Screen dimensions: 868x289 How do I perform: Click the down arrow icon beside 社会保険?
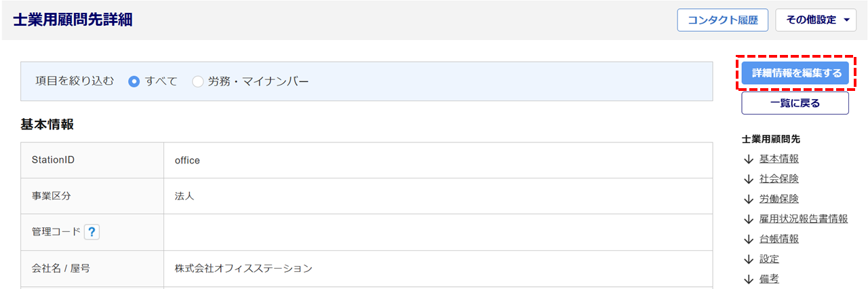(x=749, y=179)
